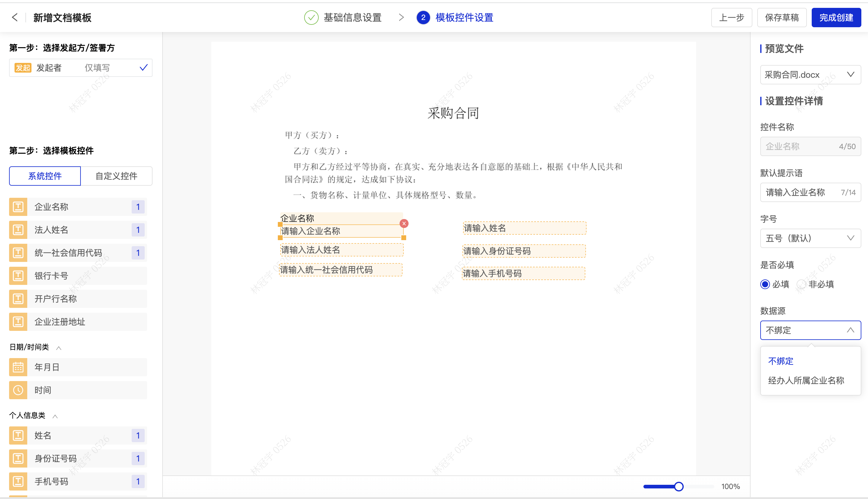Image resolution: width=868 pixels, height=499 pixels.
Task: Switch to the 自定义控件 tab
Action: tap(116, 176)
